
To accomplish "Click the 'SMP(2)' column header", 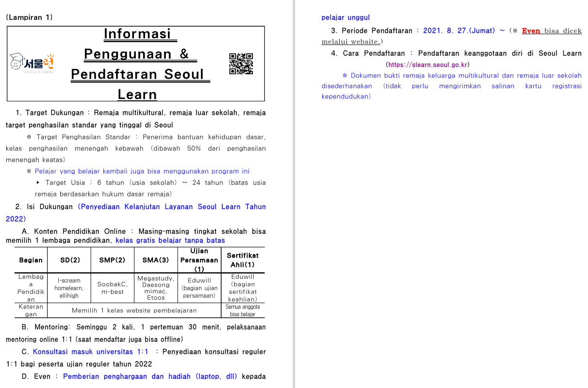I will pos(113,260).
